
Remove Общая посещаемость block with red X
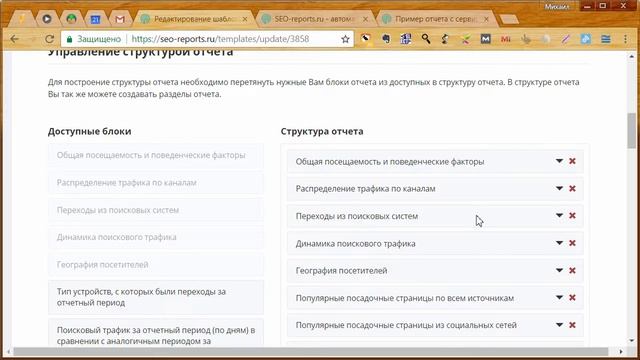pos(572,161)
